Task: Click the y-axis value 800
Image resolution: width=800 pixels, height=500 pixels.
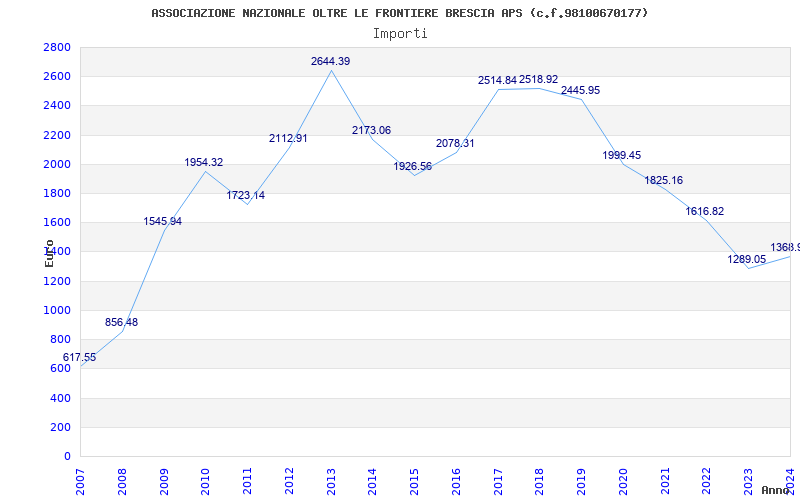Action: 61,339
